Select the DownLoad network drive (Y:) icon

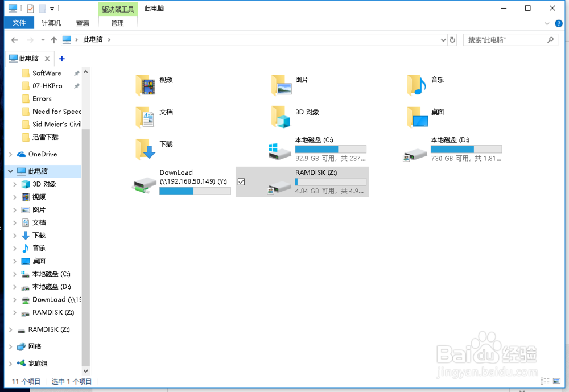pyautogui.click(x=144, y=185)
